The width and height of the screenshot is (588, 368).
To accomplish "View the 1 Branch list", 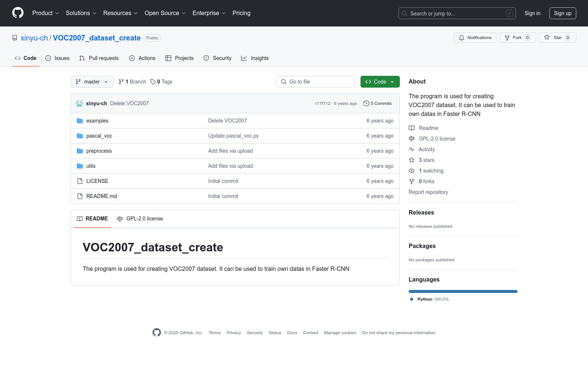I will [x=132, y=82].
